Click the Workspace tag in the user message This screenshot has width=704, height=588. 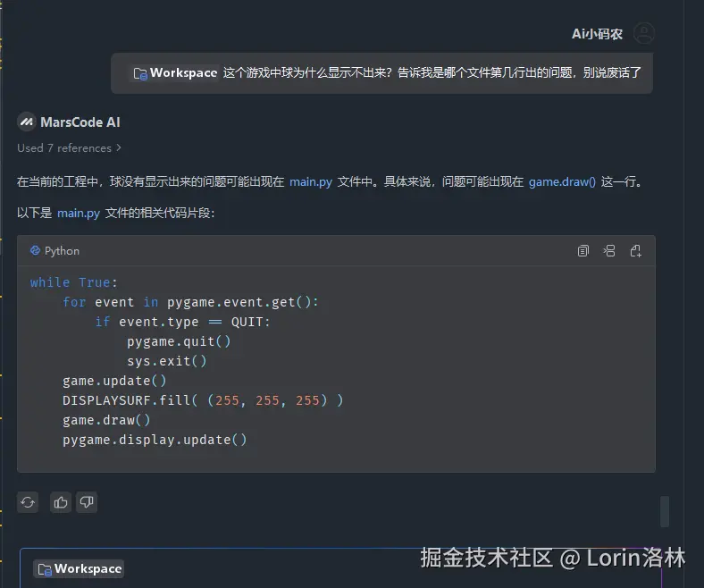[175, 72]
